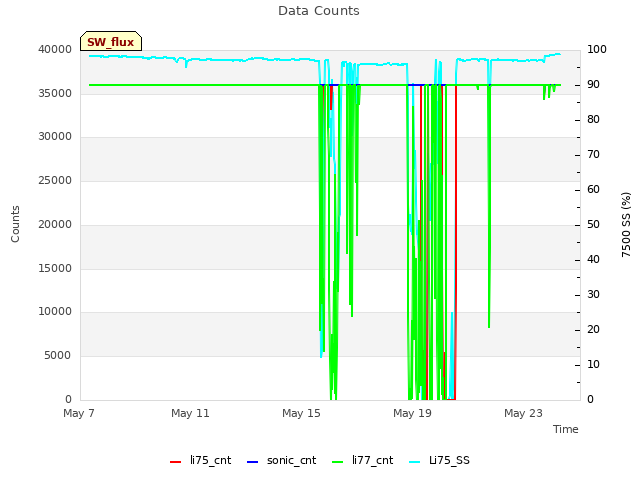Click the 20 percent right-axis label
Image resolution: width=640 pixels, height=480 pixels.
[x=593, y=330]
